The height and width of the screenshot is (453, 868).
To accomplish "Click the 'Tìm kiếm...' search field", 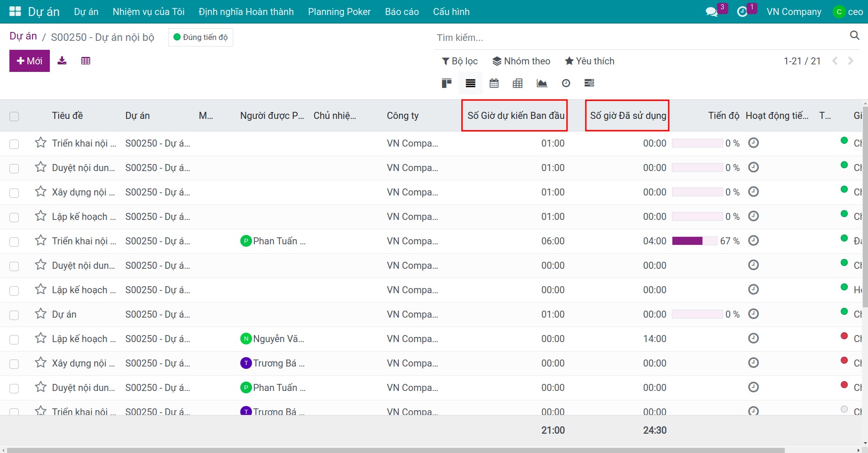I will tap(639, 38).
